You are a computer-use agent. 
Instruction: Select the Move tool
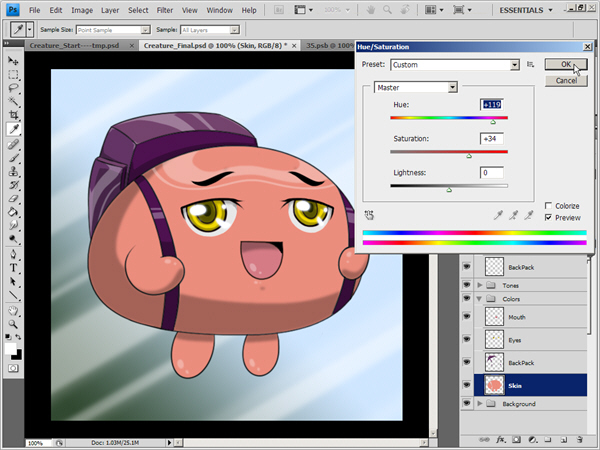pos(13,60)
